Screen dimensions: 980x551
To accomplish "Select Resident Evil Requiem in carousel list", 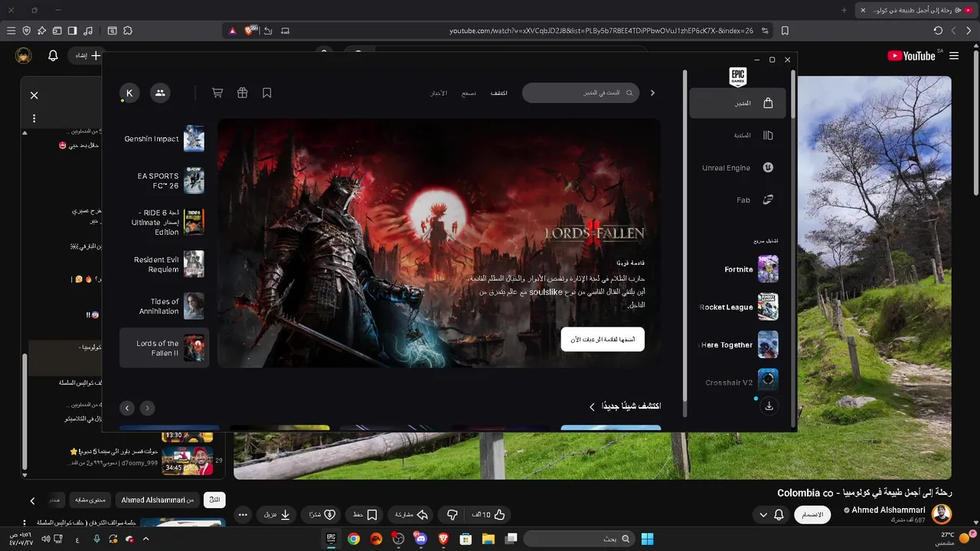I will coord(164,264).
